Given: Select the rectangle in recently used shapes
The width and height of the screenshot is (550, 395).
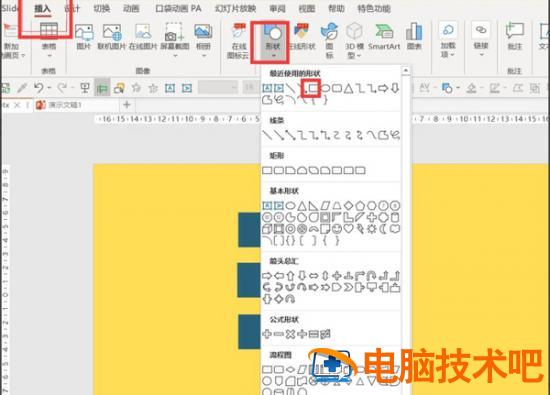Looking at the screenshot, I should (313, 88).
